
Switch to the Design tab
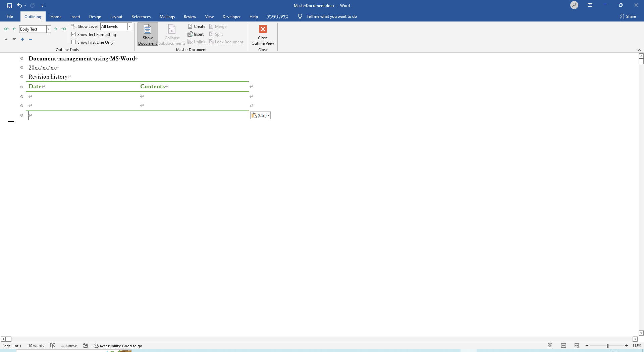(x=95, y=17)
